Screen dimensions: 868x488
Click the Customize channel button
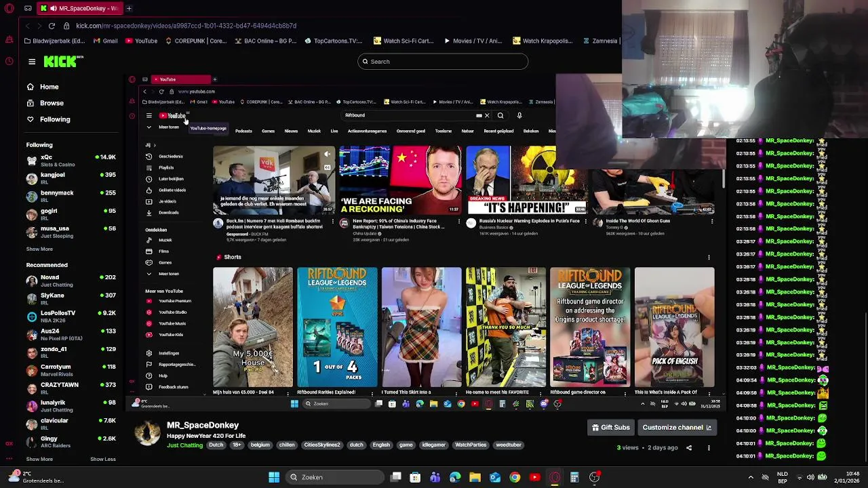point(677,428)
